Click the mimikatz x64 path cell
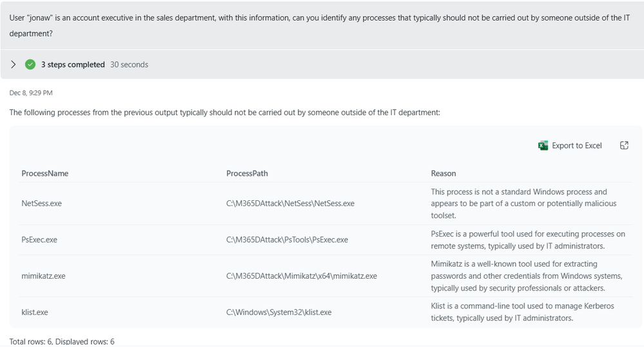Image resolution: width=644 pixels, height=347 pixels. 302,276
